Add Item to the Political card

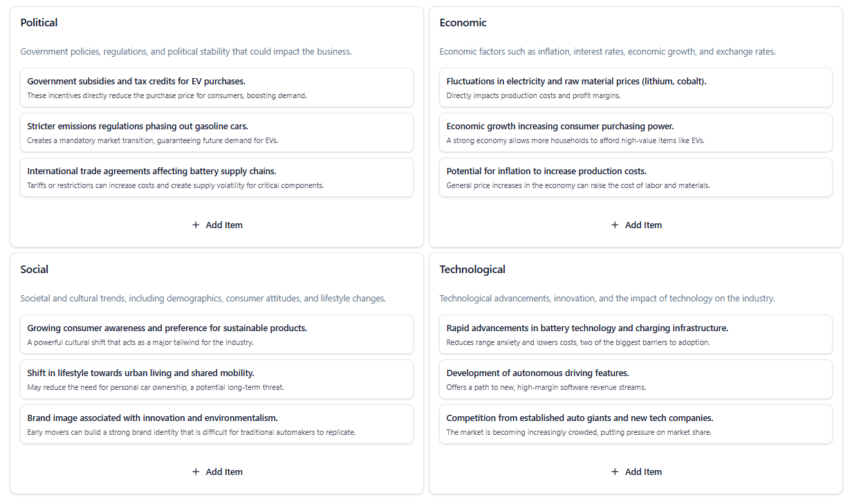tap(217, 225)
